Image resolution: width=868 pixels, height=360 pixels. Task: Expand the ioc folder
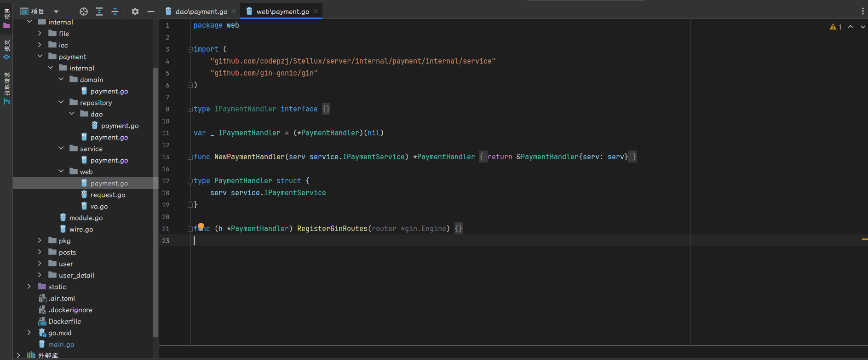click(x=40, y=45)
